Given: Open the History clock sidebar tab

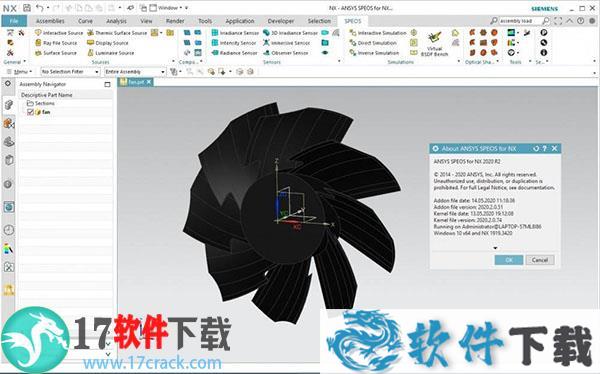Looking at the screenshot, I should (8, 230).
